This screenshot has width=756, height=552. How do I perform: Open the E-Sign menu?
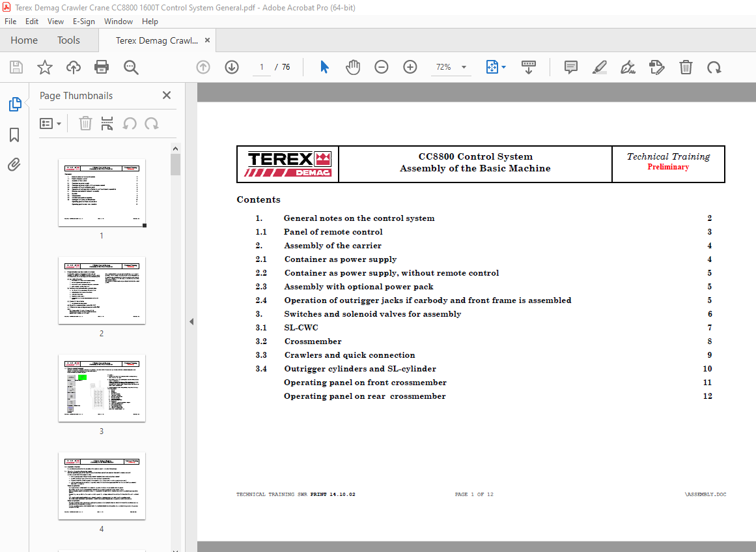[84, 22]
